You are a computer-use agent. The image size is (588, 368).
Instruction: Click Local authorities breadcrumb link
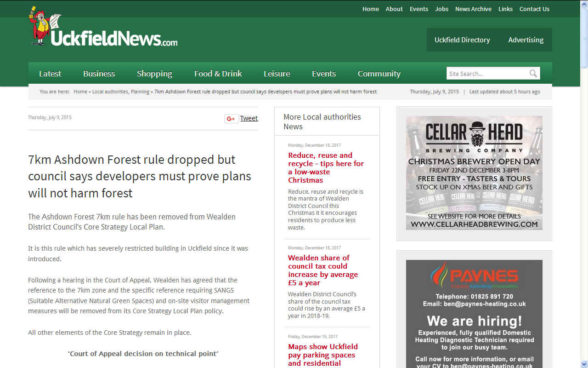(x=110, y=92)
